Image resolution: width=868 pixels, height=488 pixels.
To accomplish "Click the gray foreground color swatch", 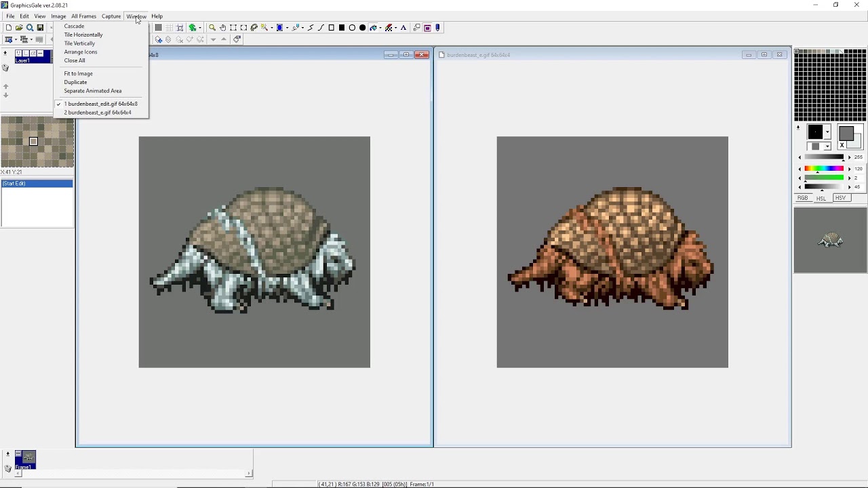I will (x=846, y=134).
